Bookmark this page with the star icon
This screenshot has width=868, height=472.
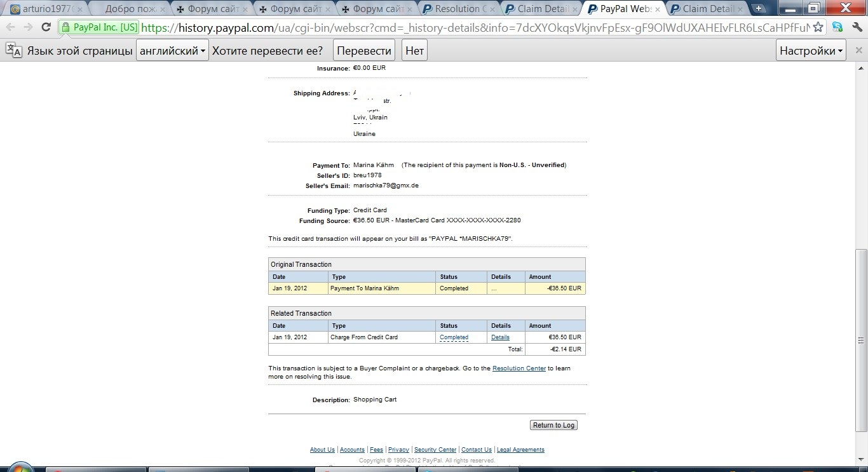[818, 27]
